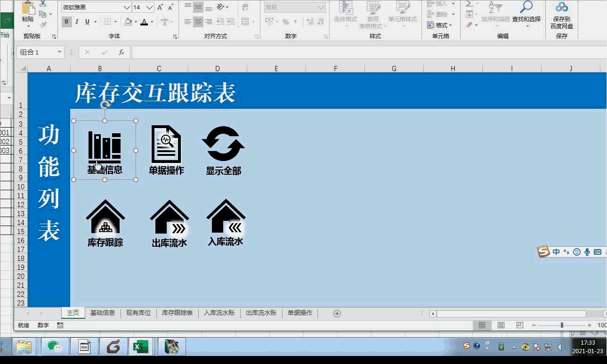
Task: Switch to the 出库流水账 sheet tab
Action: tap(261, 313)
